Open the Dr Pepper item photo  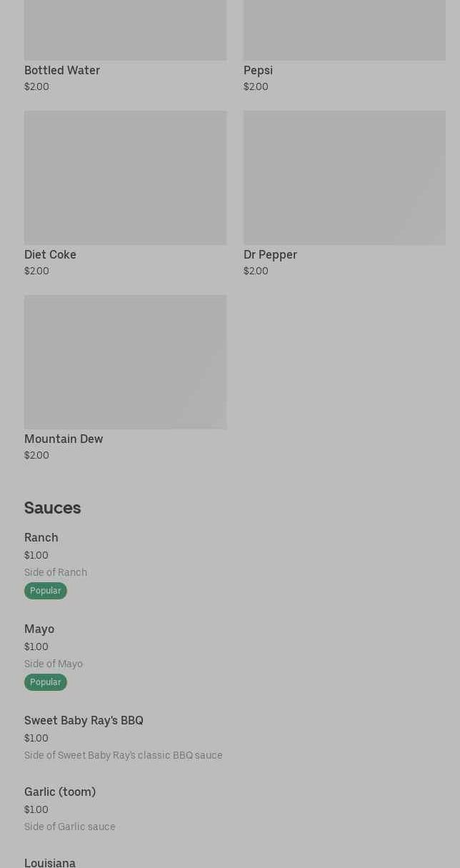(344, 177)
